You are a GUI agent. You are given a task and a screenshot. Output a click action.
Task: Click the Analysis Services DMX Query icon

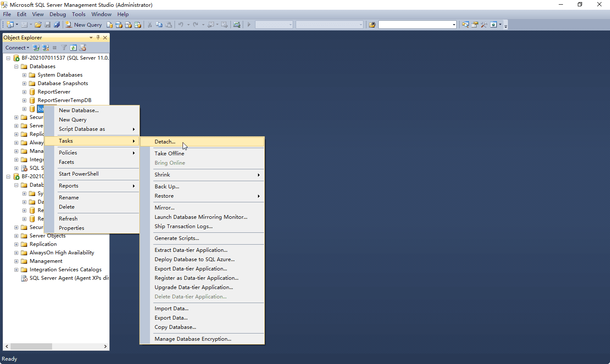point(128,25)
